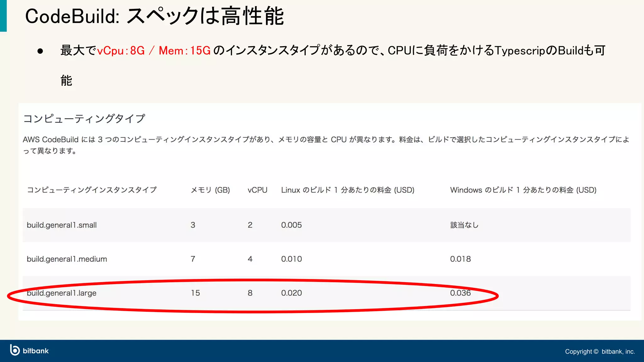This screenshot has height=362, width=644.
Task: Click memory value '3' in small row
Action: coord(193,225)
